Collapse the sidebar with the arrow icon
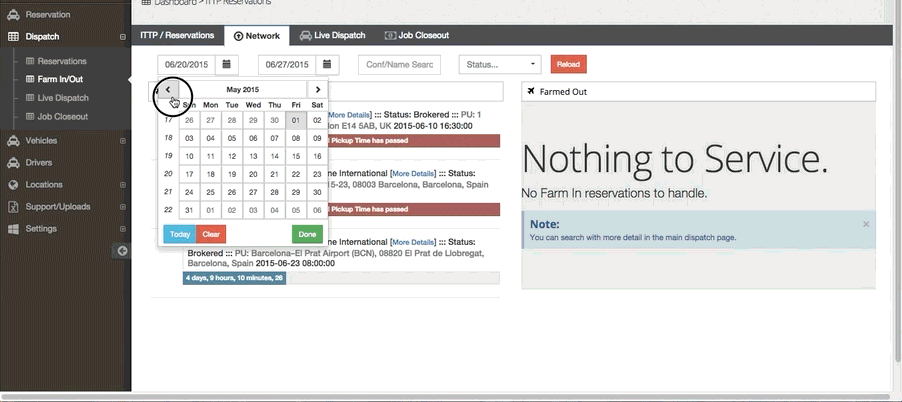The height and width of the screenshot is (402, 902). point(122,250)
